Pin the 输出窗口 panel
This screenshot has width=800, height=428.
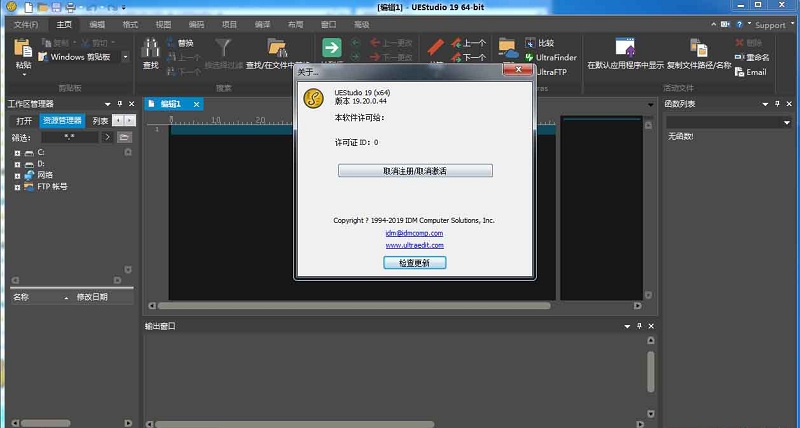[x=639, y=326]
